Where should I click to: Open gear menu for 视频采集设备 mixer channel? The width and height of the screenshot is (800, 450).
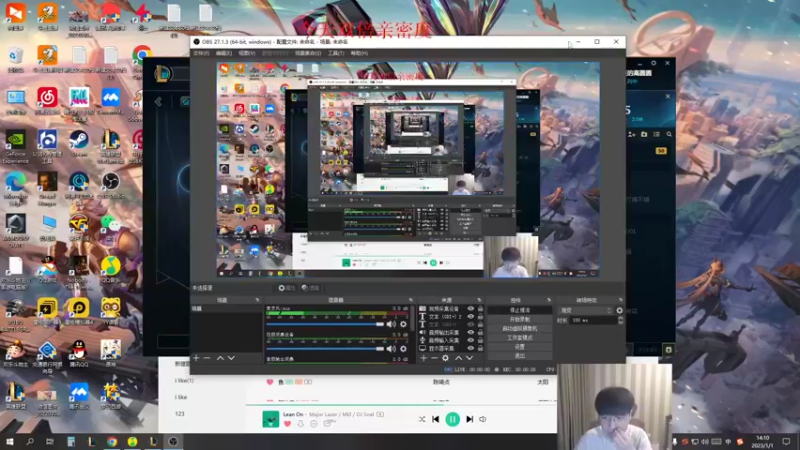[403, 348]
